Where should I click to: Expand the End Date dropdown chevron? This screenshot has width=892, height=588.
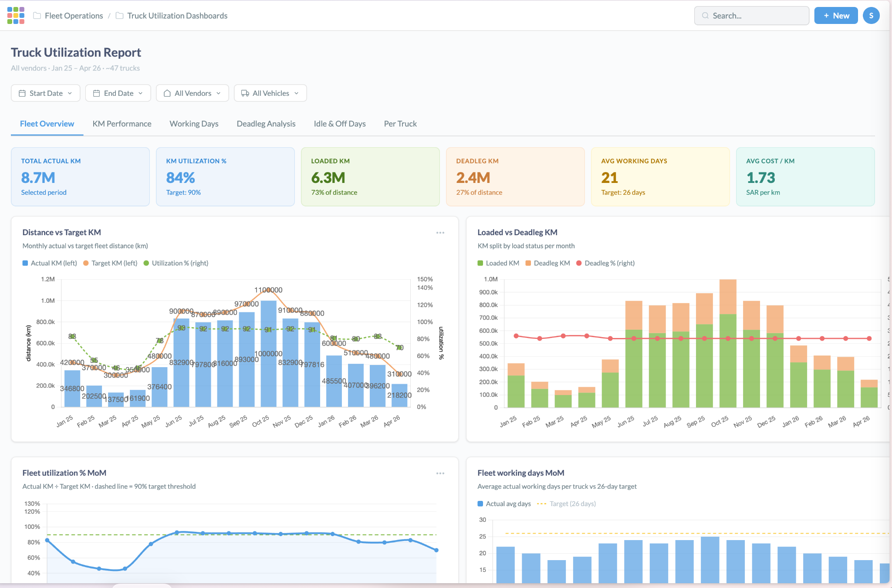[141, 93]
